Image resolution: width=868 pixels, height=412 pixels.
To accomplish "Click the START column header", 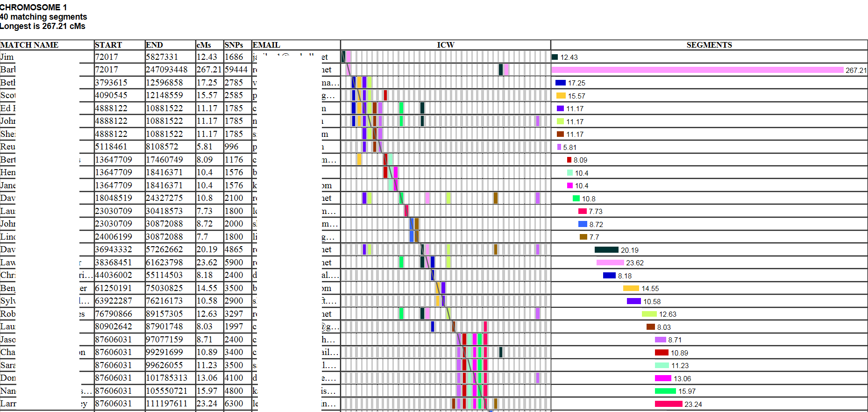I will pos(108,45).
